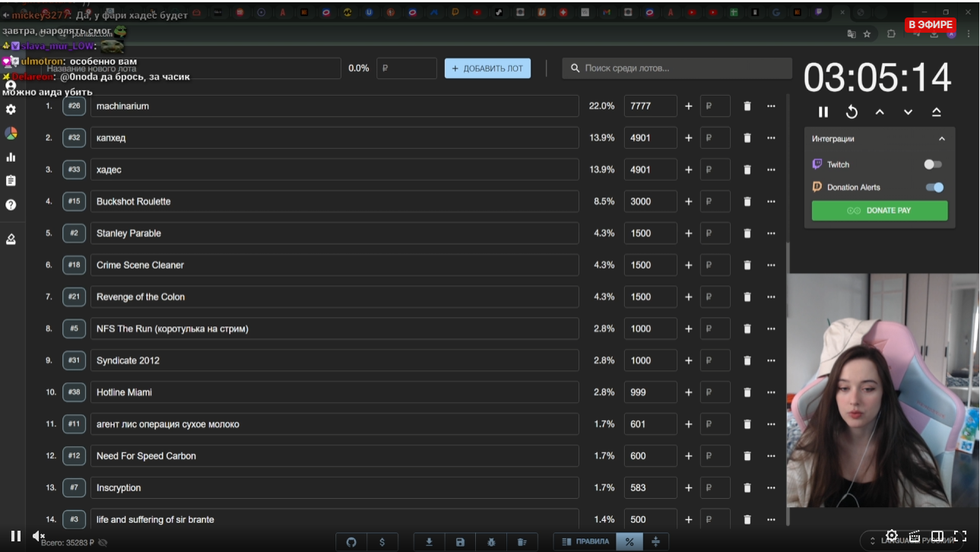Click the double up arrow timer button
The image size is (980, 552).
pos(936,113)
